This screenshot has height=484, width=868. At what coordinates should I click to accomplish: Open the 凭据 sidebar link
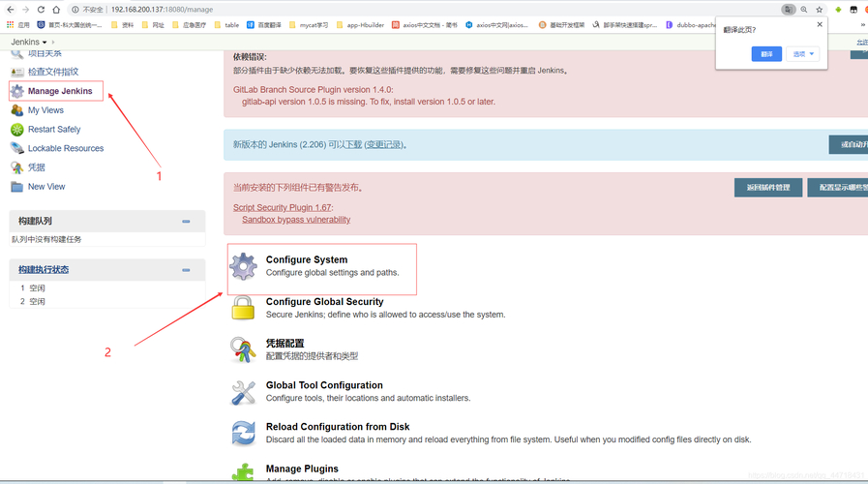click(37, 167)
